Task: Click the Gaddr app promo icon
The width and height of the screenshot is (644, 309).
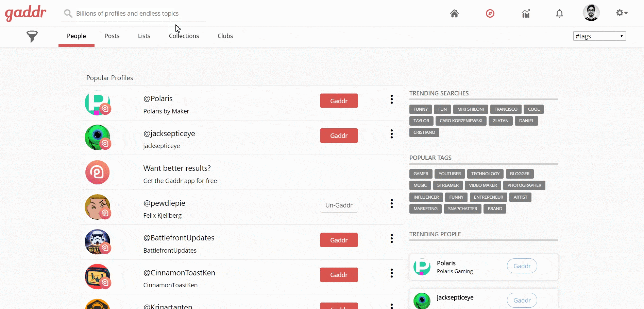Action: click(98, 172)
